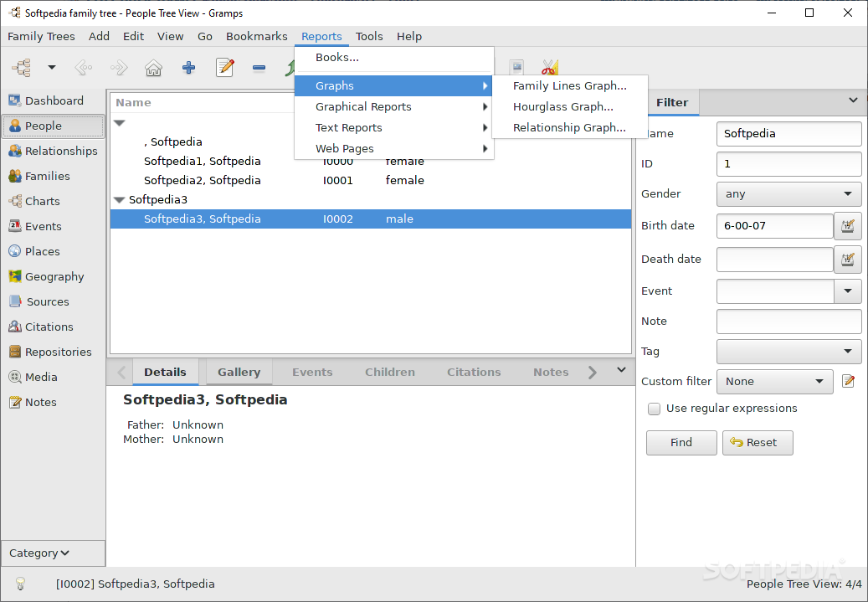Screen dimensions: 868x602
Task: Open the Bookmarks menu
Action: coord(257,37)
